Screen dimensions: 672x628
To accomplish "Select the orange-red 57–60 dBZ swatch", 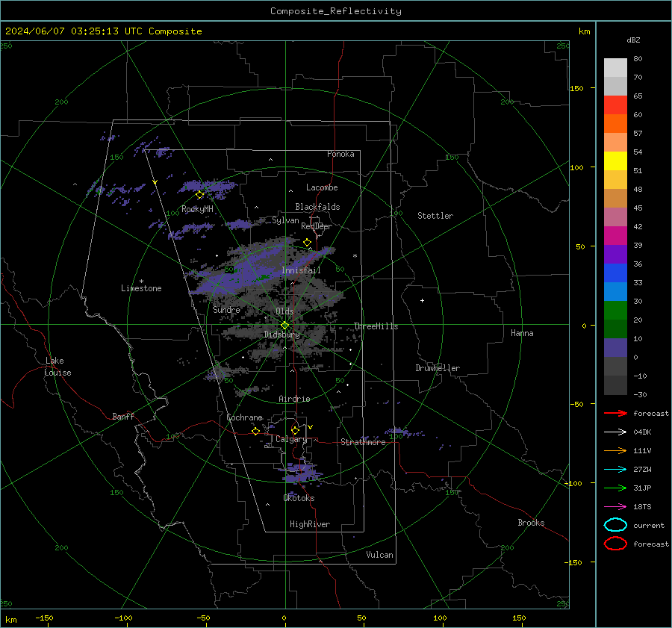I will click(x=615, y=124).
